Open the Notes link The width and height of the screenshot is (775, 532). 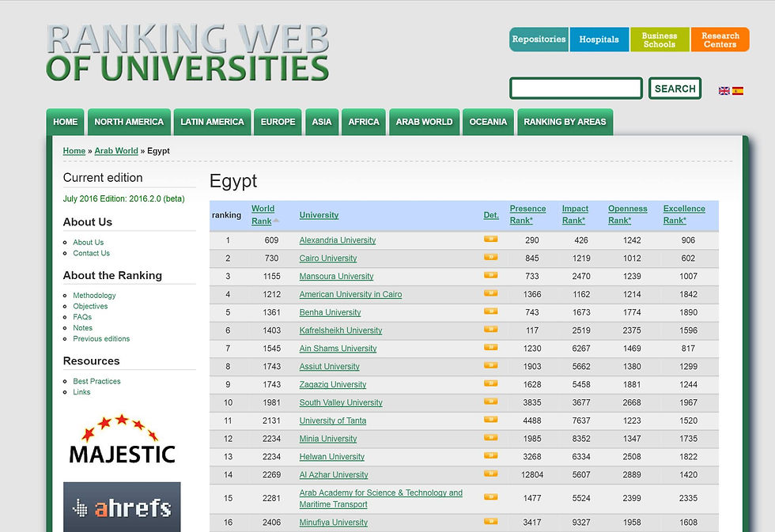[x=82, y=328]
